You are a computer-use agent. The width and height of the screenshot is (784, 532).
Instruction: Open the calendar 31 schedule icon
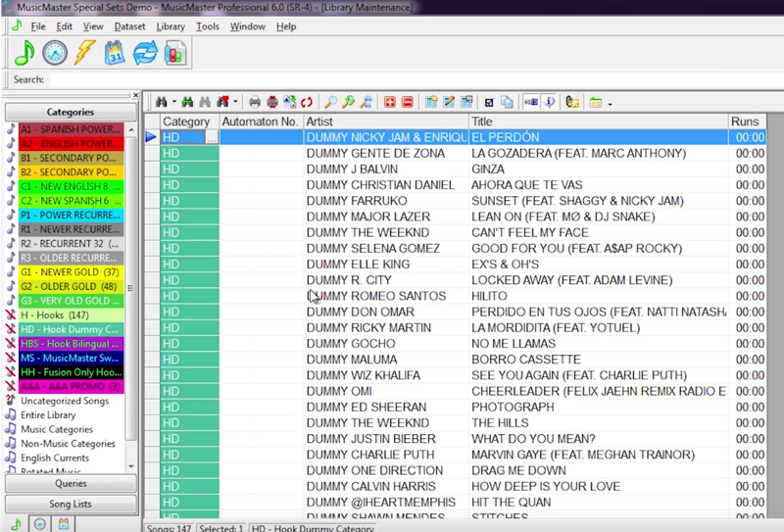[115, 53]
